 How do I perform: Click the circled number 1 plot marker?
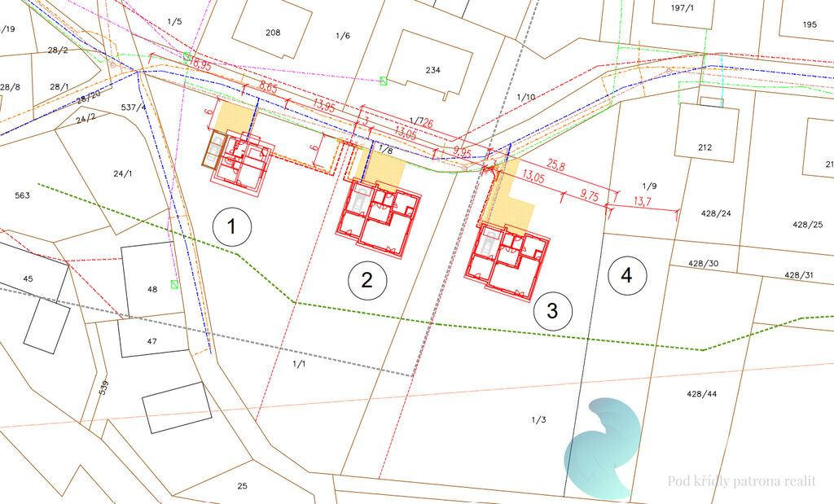(231, 228)
